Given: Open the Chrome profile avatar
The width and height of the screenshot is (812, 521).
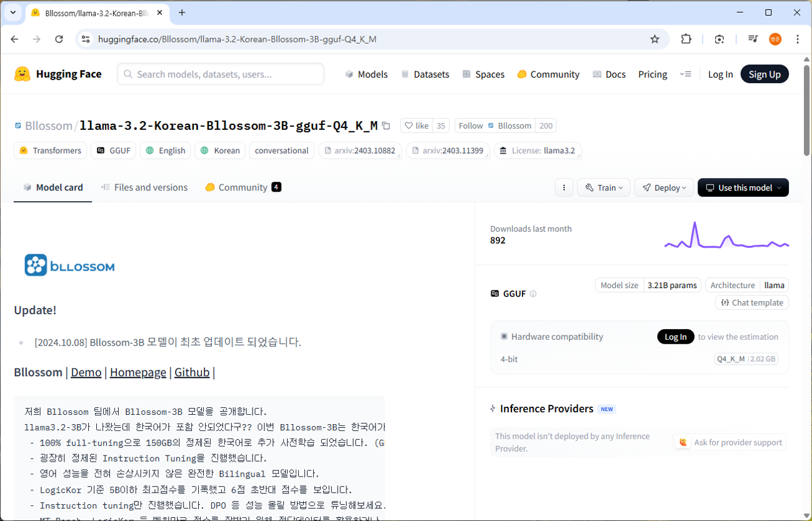Looking at the screenshot, I should (x=775, y=39).
